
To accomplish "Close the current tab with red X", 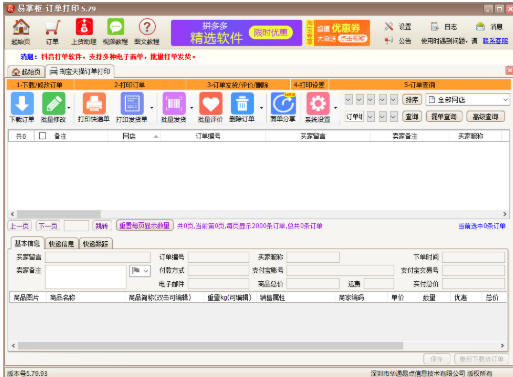I will coord(509,70).
